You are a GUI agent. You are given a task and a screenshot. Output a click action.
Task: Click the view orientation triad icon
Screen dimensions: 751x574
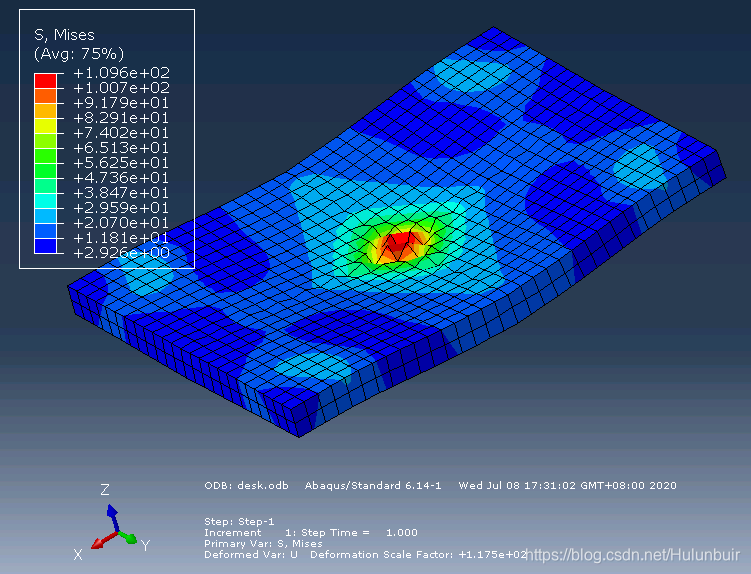pyautogui.click(x=113, y=527)
